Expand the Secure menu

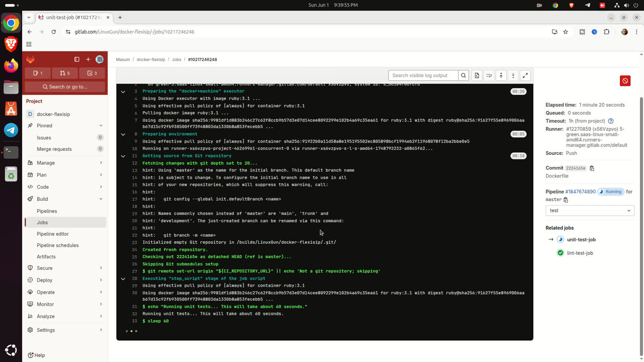(65, 268)
